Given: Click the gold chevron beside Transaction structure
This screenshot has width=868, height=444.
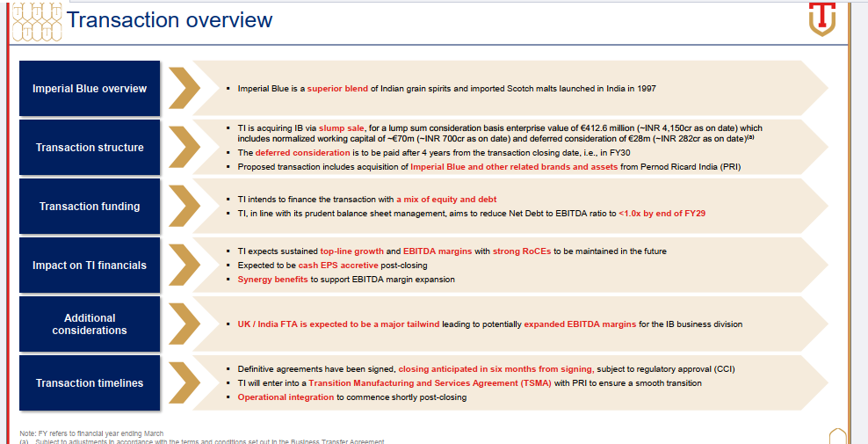Looking at the screenshot, I should coord(183,148).
